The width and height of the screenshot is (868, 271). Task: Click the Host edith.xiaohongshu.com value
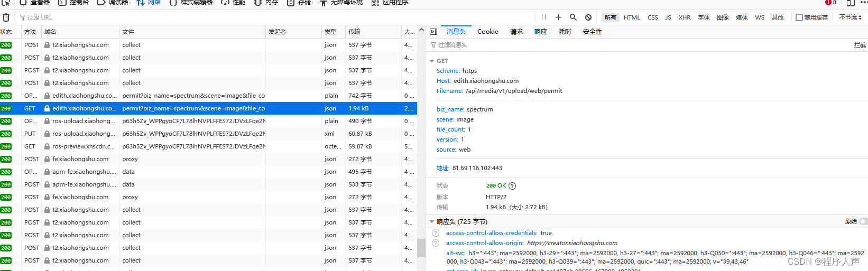[486, 81]
